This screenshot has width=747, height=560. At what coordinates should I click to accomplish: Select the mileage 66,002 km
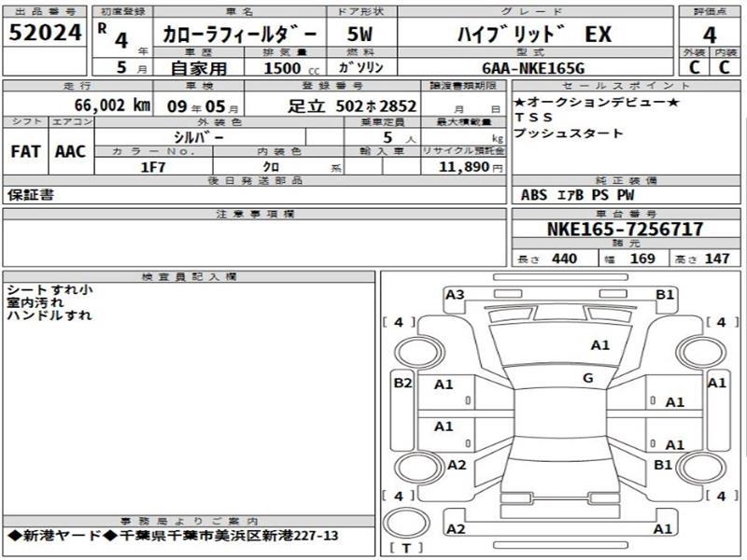112,105
